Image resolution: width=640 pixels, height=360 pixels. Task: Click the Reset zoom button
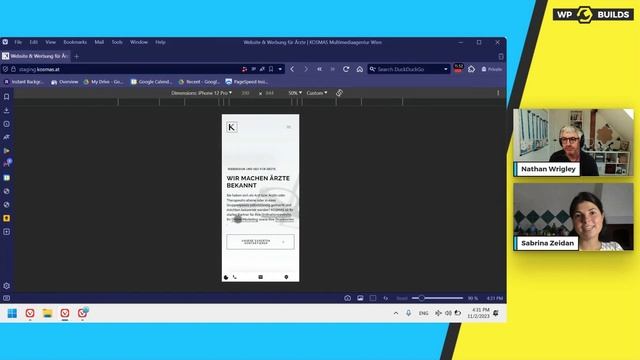click(402, 298)
